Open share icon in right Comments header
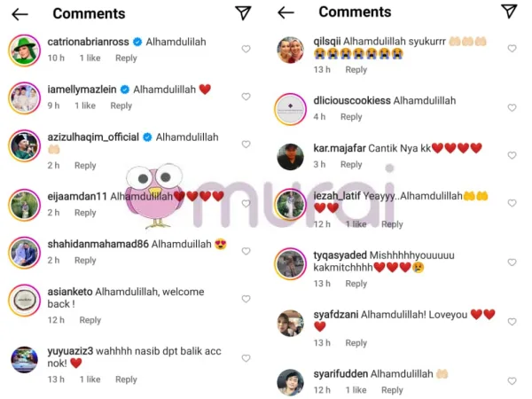The width and height of the screenshot is (532, 399). pos(509,12)
